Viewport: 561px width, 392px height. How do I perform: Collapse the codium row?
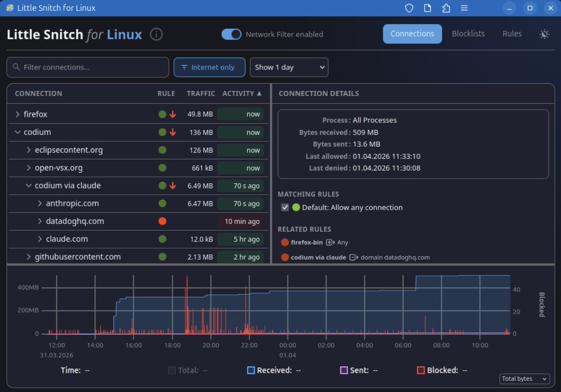[x=17, y=132]
